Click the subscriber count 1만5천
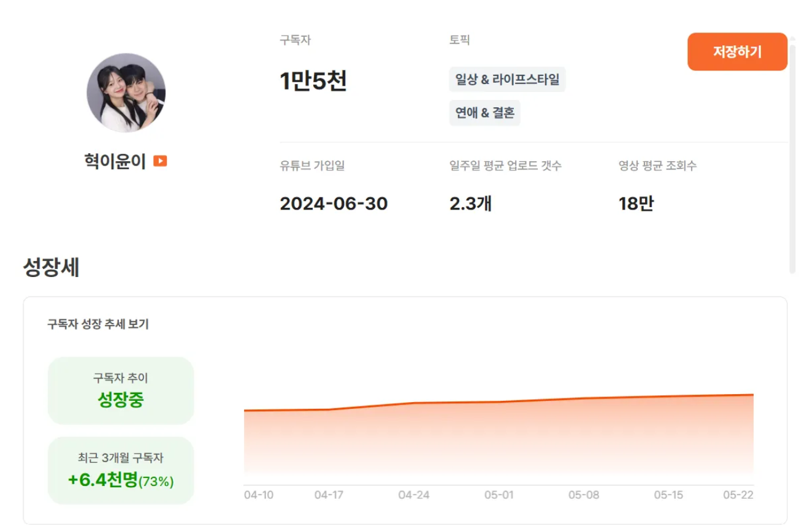Image resolution: width=802 pixels, height=532 pixels. pos(313,81)
